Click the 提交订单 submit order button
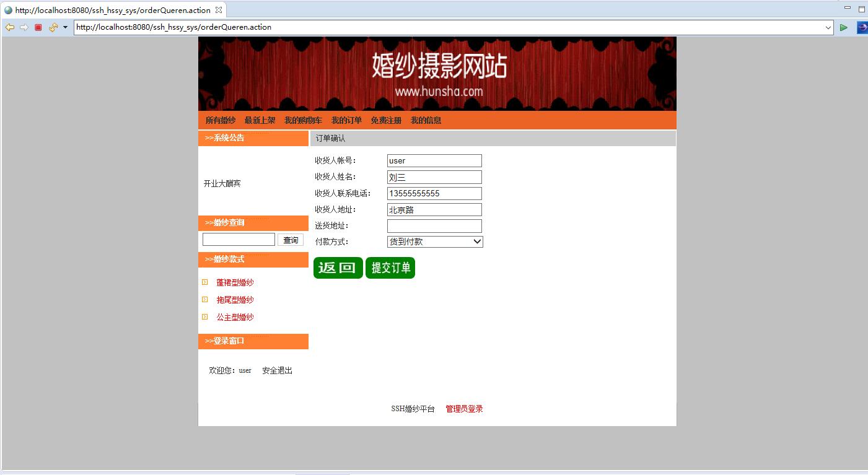The image size is (868, 475). click(390, 268)
